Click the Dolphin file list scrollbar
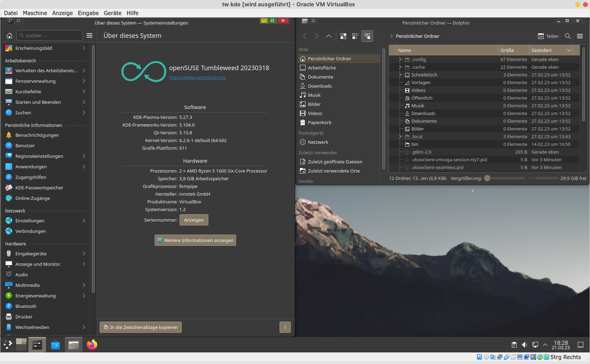The height and width of the screenshot is (364, 590). [584, 84]
